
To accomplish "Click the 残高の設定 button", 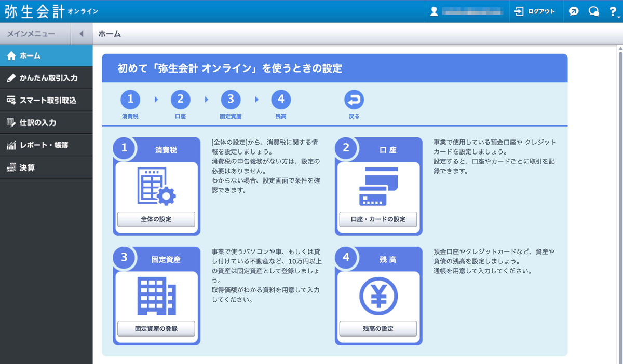I will tap(378, 329).
